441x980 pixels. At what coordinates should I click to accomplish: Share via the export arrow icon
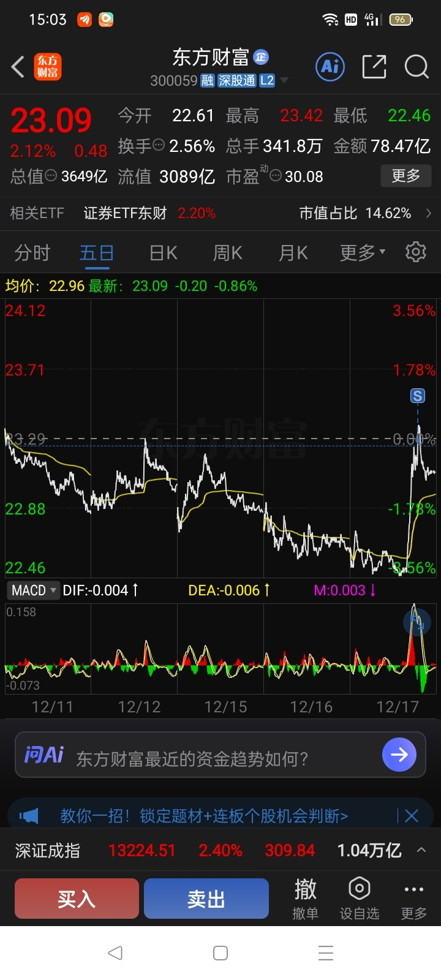click(x=374, y=66)
